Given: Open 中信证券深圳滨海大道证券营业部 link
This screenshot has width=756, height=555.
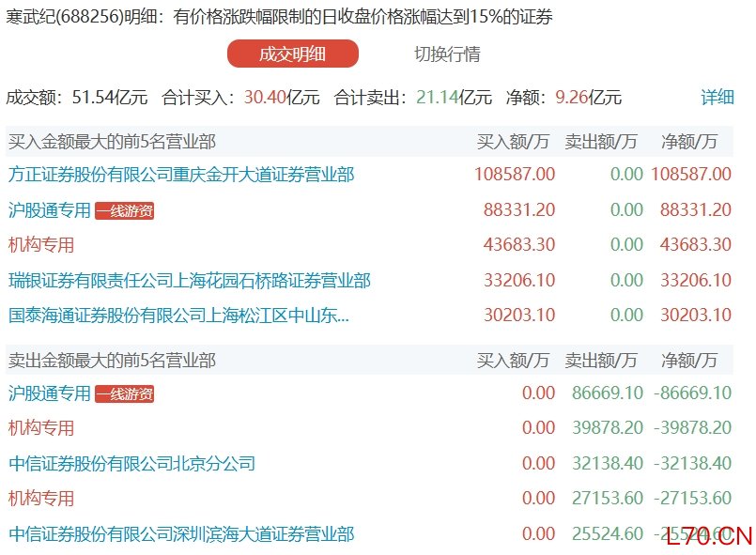Looking at the screenshot, I should pos(181,533).
